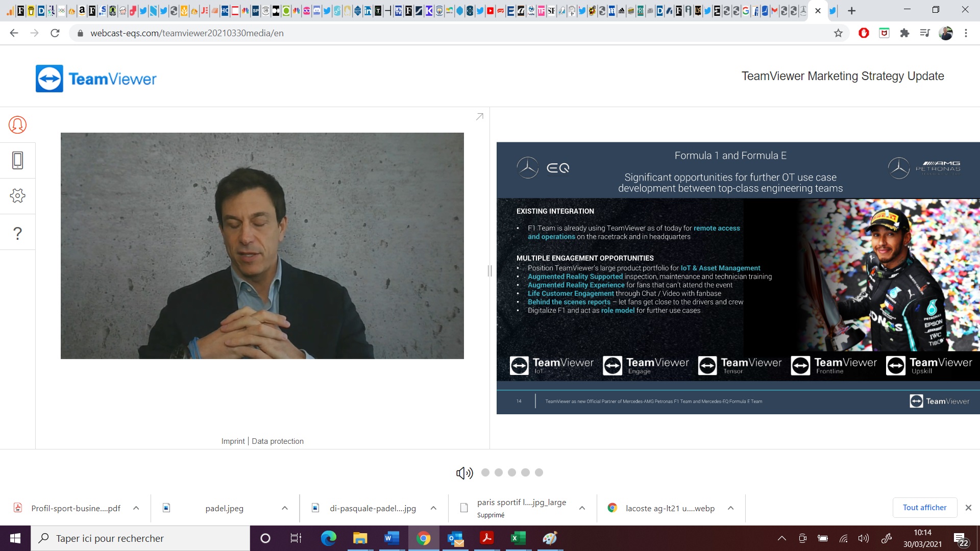Open the mobile device view icon
The image size is (980, 551).
(x=17, y=160)
